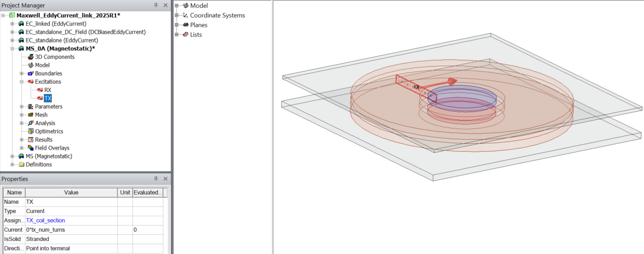Click the Maxwell_EddyCurrent_link_2025R1 project icon
Image resolution: width=644 pixels, height=254 pixels.
pos(12,16)
